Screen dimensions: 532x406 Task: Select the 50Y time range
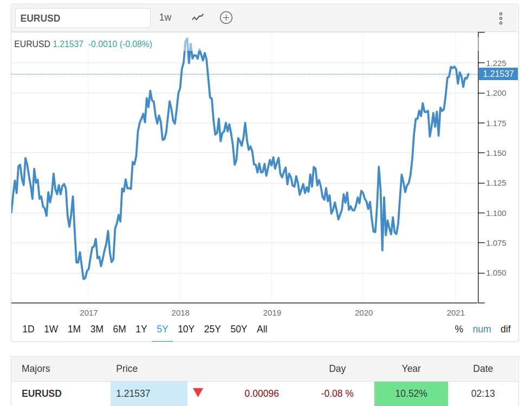pos(238,329)
